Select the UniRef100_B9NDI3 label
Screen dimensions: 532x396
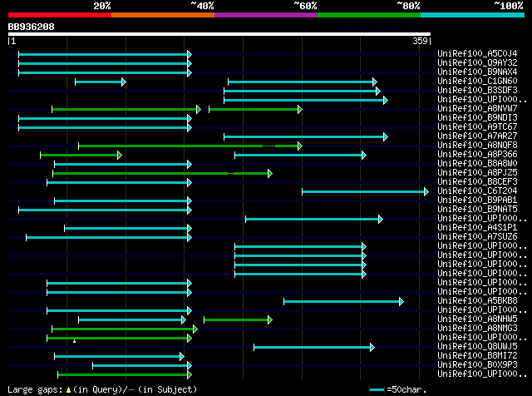click(477, 117)
